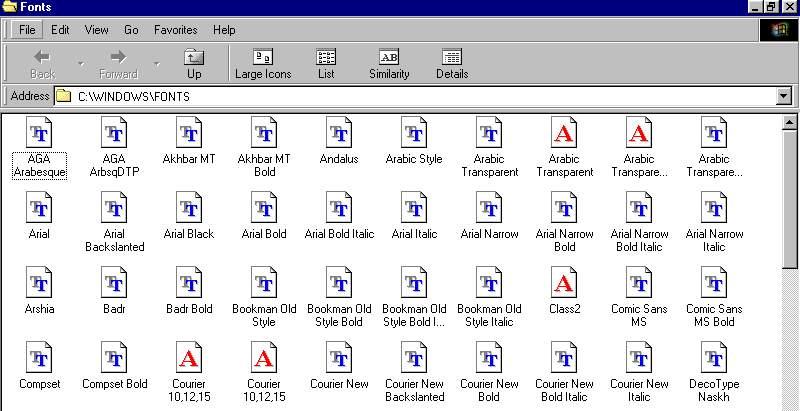This screenshot has width=800, height=411.
Task: Open the Go menu
Action: coord(131,30)
